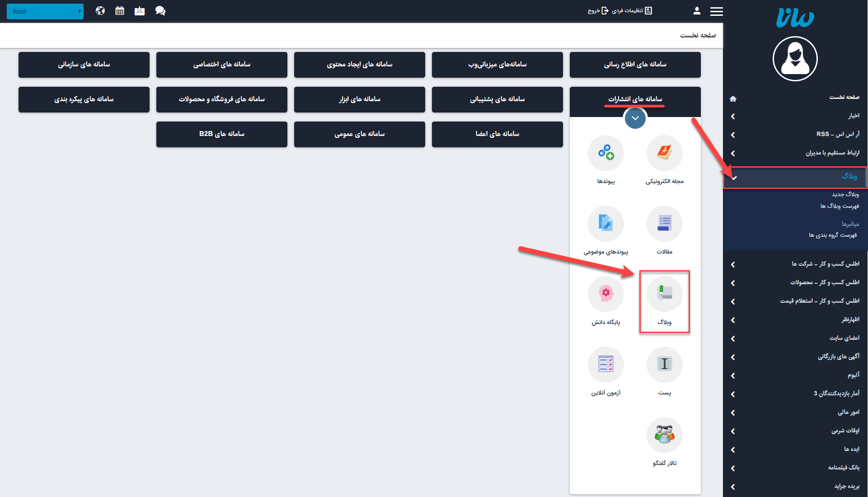The image size is (868, 497).
Task: Open the Root dropdown selector
Action: (x=45, y=11)
